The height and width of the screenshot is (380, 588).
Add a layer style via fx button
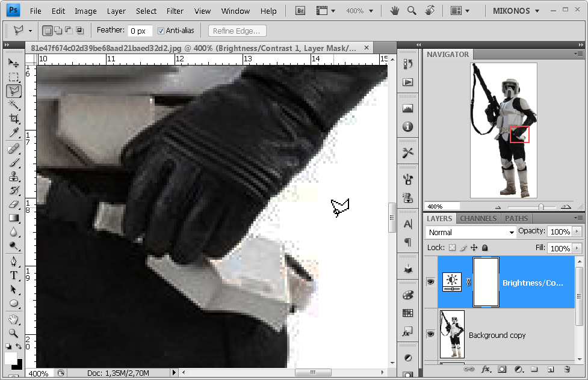(486, 370)
